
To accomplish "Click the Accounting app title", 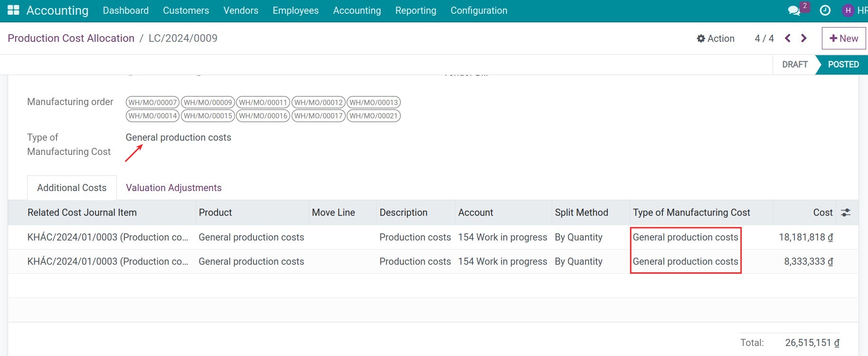I will click(x=57, y=10).
